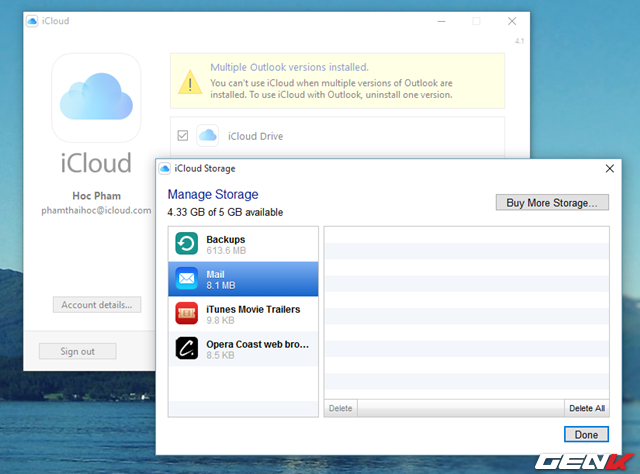Click the large iCloud logo
Screen dimensions: 640x474
tap(96, 98)
